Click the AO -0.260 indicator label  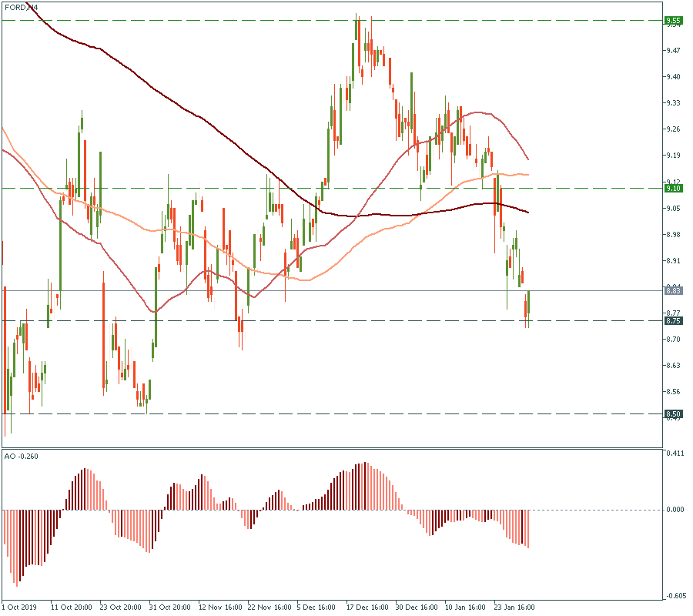pos(22,456)
